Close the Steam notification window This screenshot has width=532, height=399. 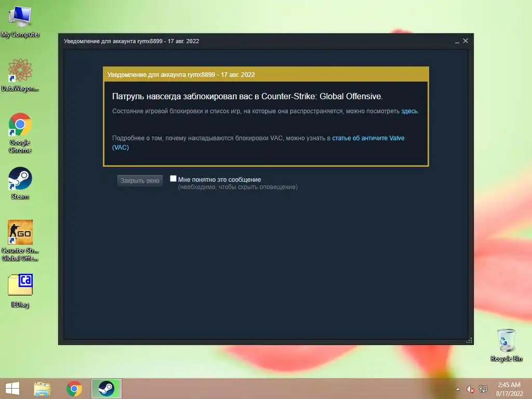[x=465, y=41]
